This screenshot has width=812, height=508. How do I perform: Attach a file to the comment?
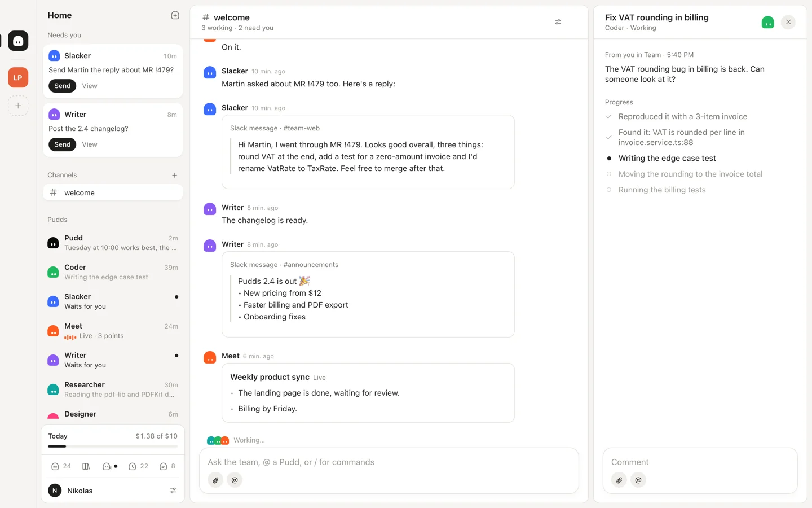[x=619, y=480]
